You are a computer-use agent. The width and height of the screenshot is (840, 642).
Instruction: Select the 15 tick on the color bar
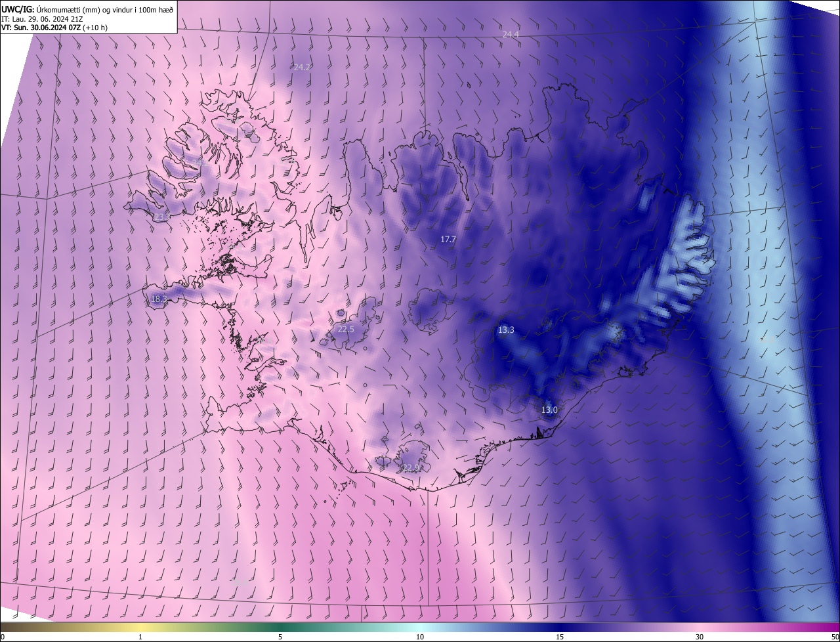point(560,637)
